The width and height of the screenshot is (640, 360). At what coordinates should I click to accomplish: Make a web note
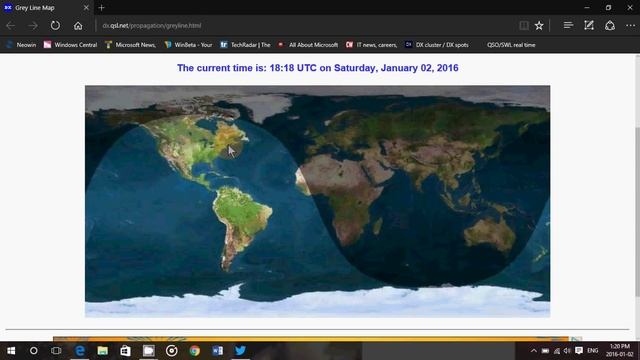coord(589,25)
